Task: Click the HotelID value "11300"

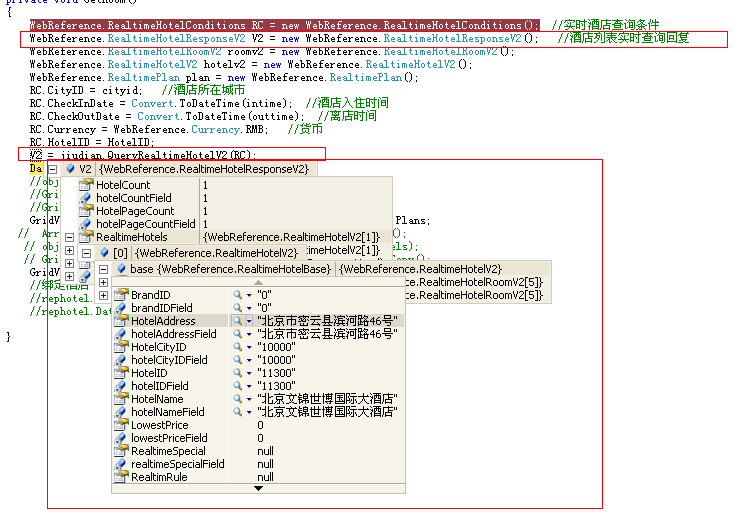Action: [276, 373]
